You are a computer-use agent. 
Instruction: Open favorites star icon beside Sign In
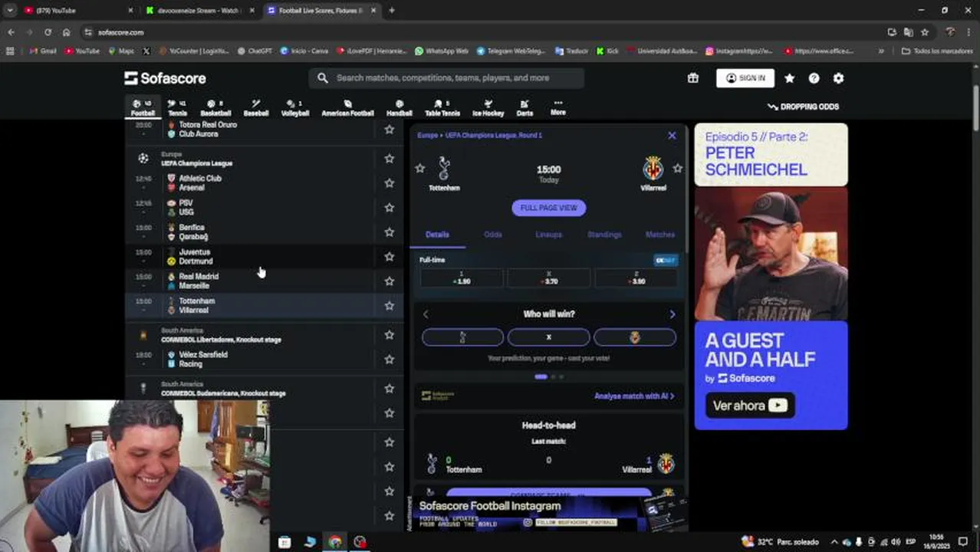(x=789, y=78)
